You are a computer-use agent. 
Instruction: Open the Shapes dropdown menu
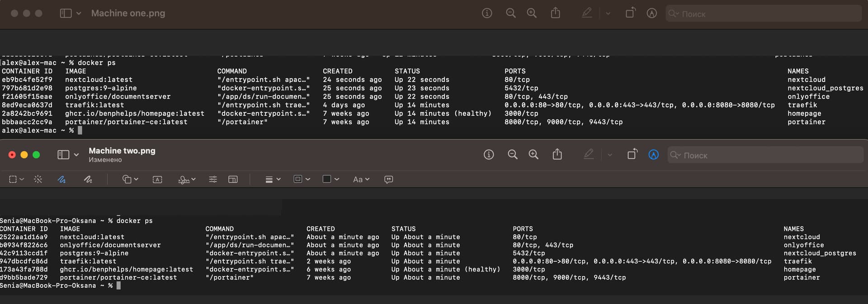(x=130, y=180)
